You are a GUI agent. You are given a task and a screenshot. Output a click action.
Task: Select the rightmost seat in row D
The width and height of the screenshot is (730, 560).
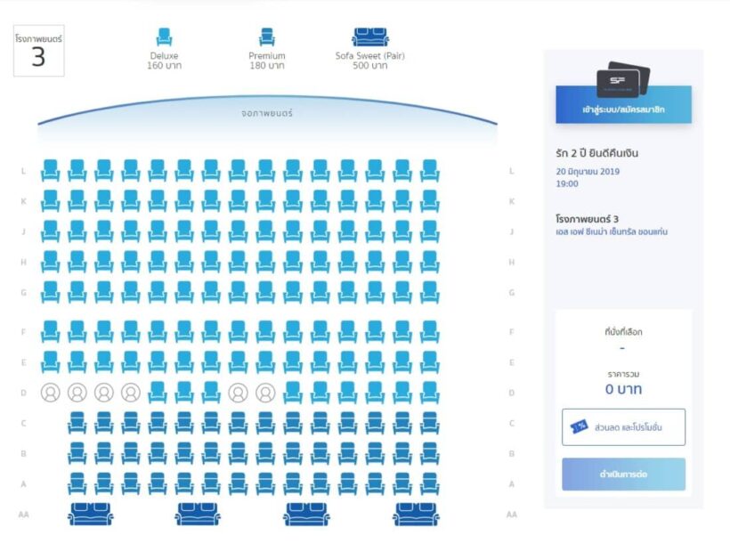click(x=429, y=392)
